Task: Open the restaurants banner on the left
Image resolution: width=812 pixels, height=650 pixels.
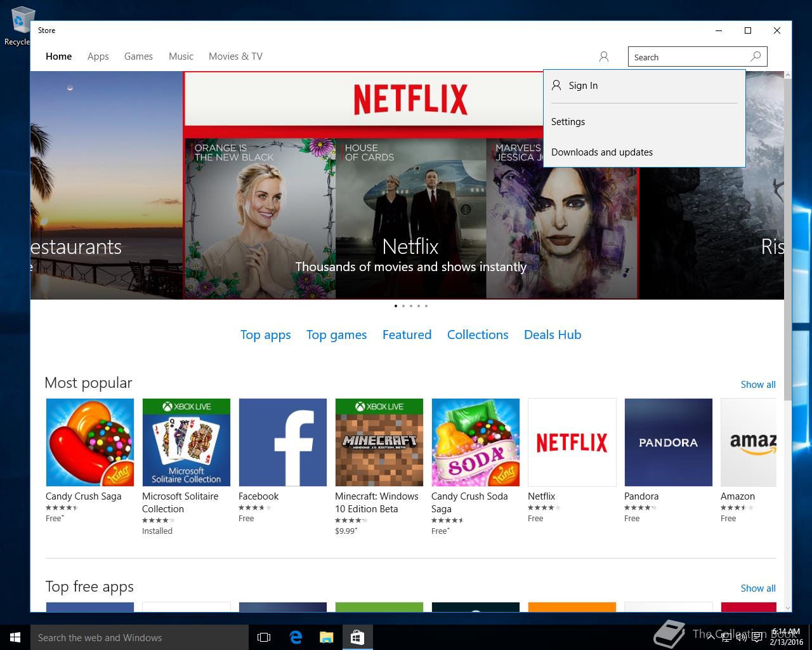Action: tap(107, 185)
